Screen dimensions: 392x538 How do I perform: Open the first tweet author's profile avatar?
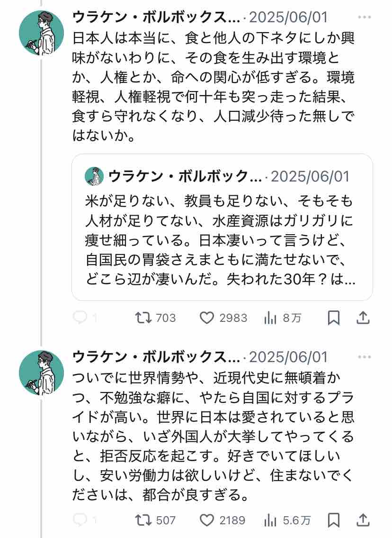click(41, 32)
